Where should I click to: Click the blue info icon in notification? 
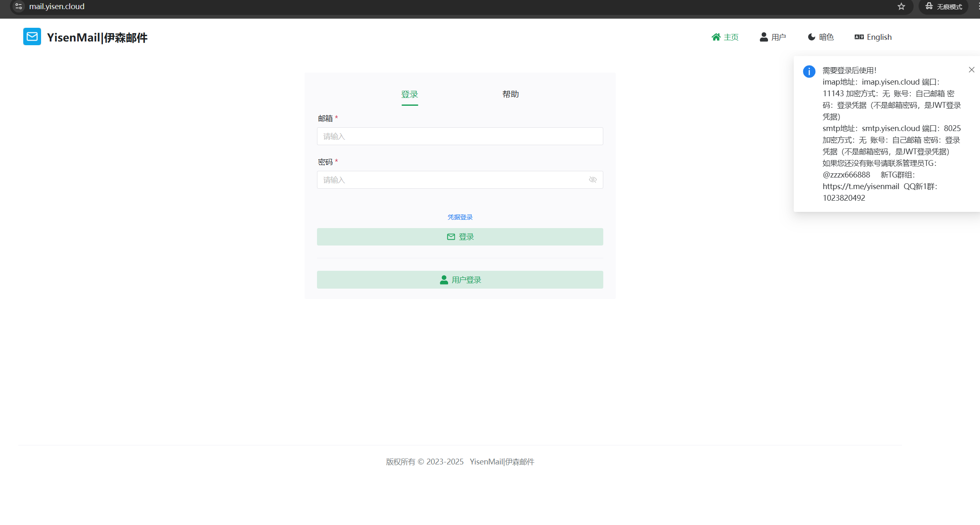809,71
